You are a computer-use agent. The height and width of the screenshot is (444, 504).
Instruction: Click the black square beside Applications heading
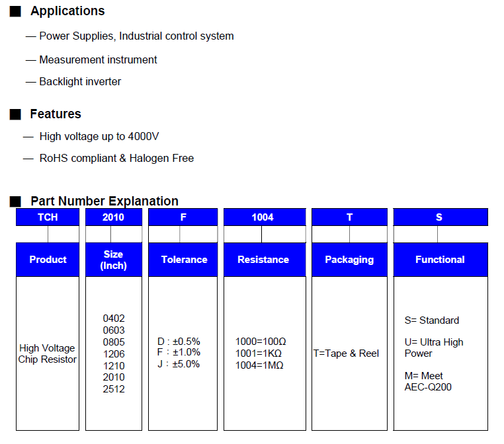(15, 12)
